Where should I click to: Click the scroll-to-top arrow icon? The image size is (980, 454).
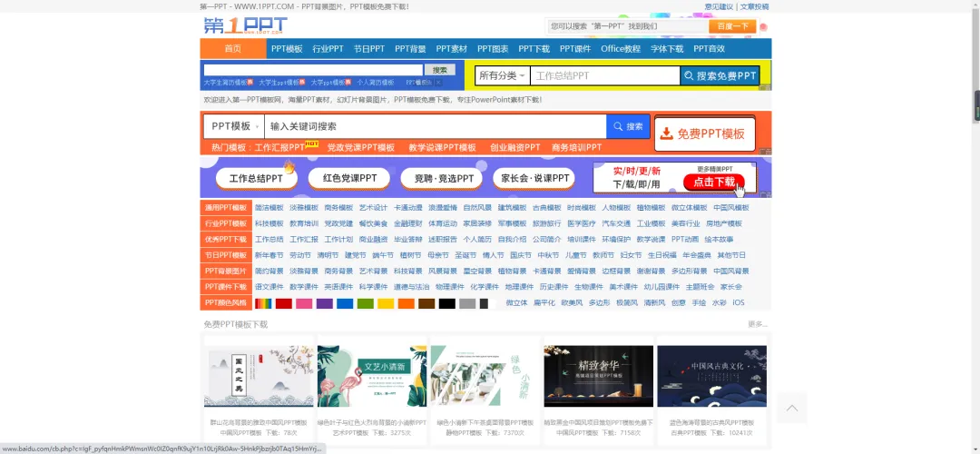point(790,409)
